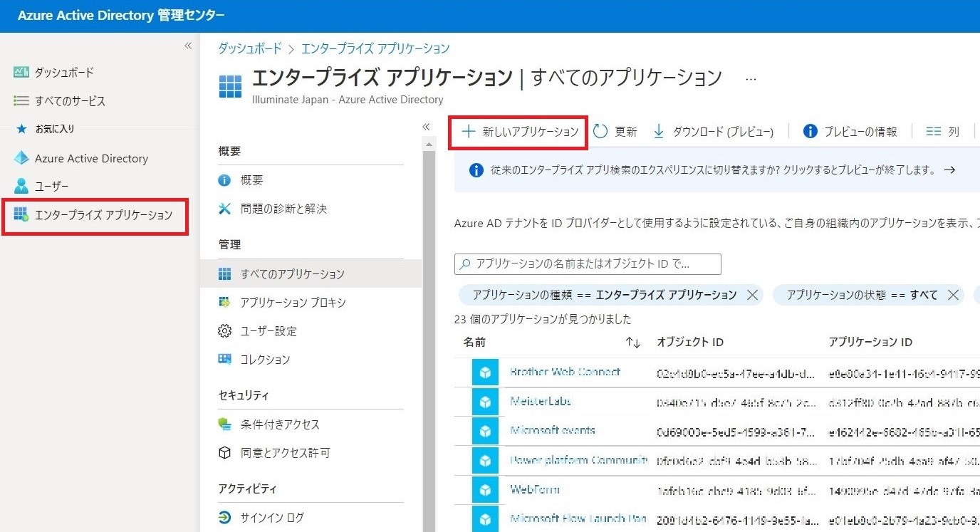This screenshot has width=980, height=532.
Task: Click the ダッシュボード breadcrumb link
Action: [249, 48]
